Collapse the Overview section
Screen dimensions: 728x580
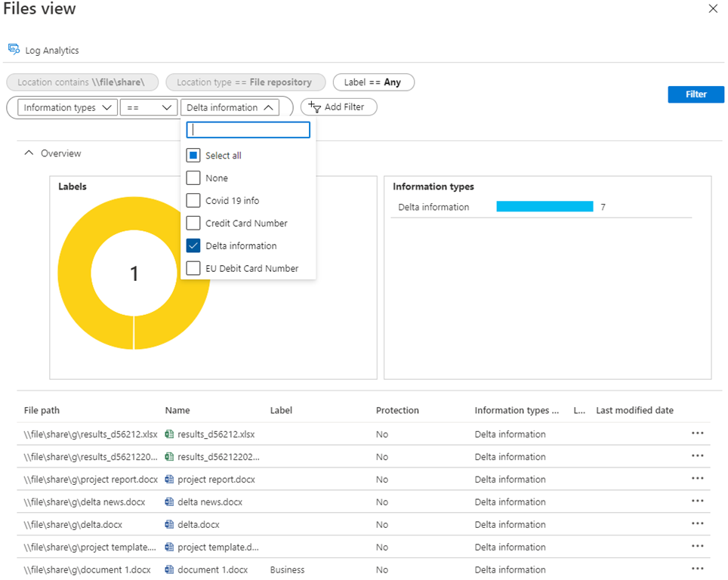29,153
